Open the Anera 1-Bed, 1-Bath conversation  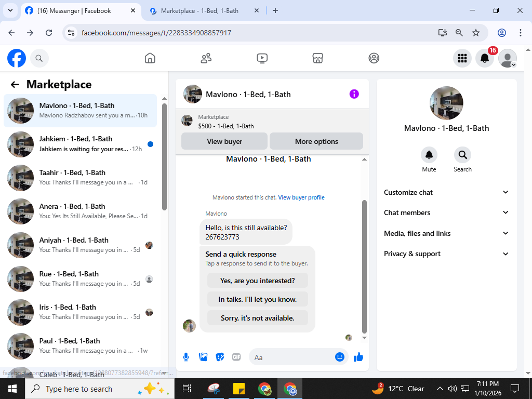[80, 211]
